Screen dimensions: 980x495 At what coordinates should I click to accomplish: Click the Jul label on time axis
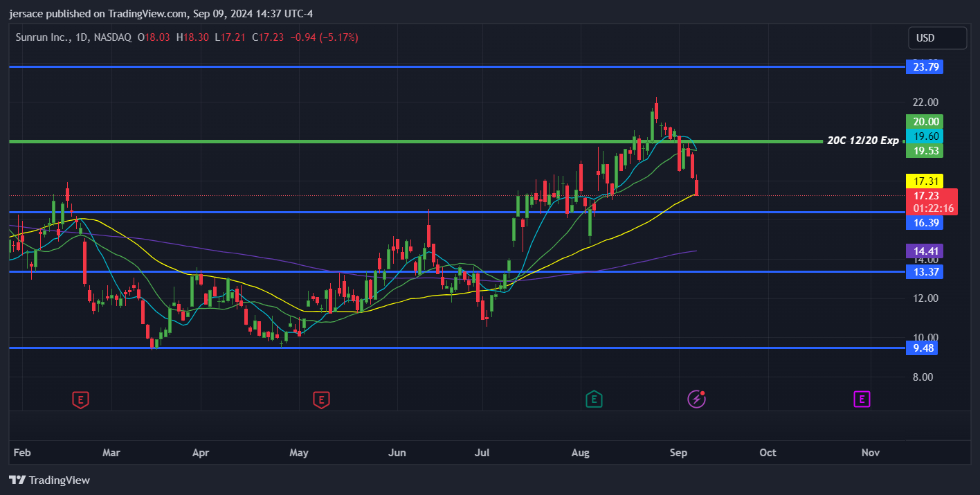[482, 453]
